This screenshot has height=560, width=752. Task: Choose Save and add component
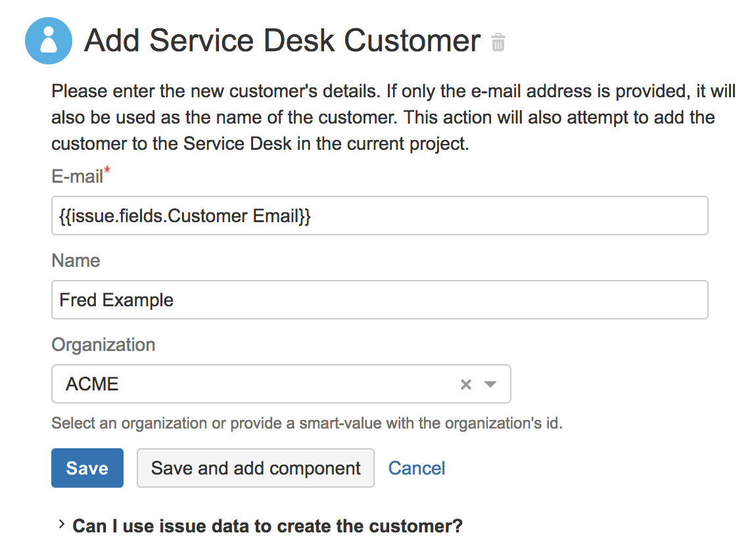(256, 468)
